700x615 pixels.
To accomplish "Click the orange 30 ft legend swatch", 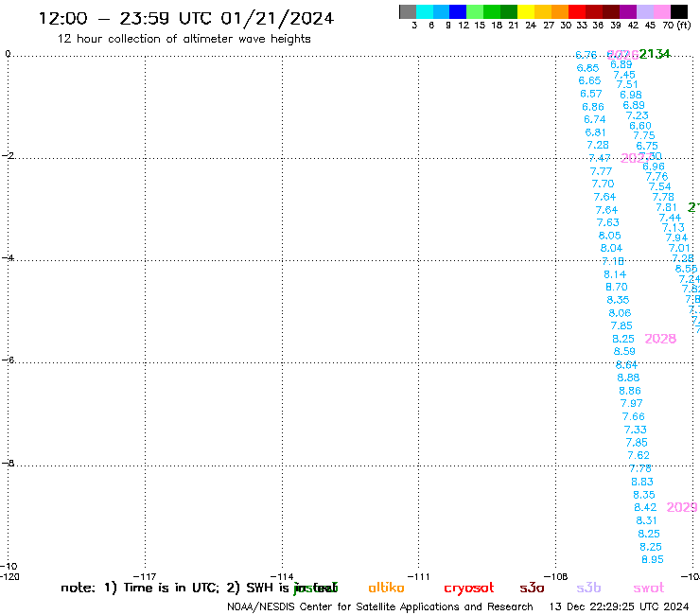I will click(x=560, y=11).
